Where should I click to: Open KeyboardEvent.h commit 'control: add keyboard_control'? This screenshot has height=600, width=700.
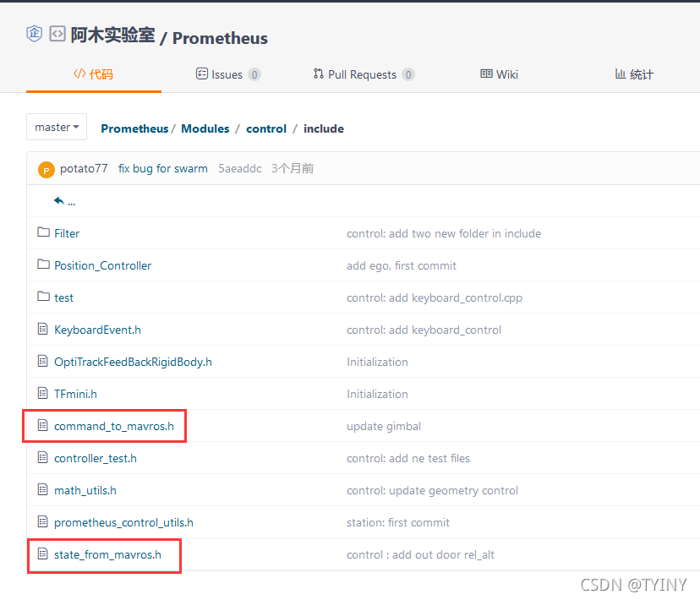tap(424, 330)
